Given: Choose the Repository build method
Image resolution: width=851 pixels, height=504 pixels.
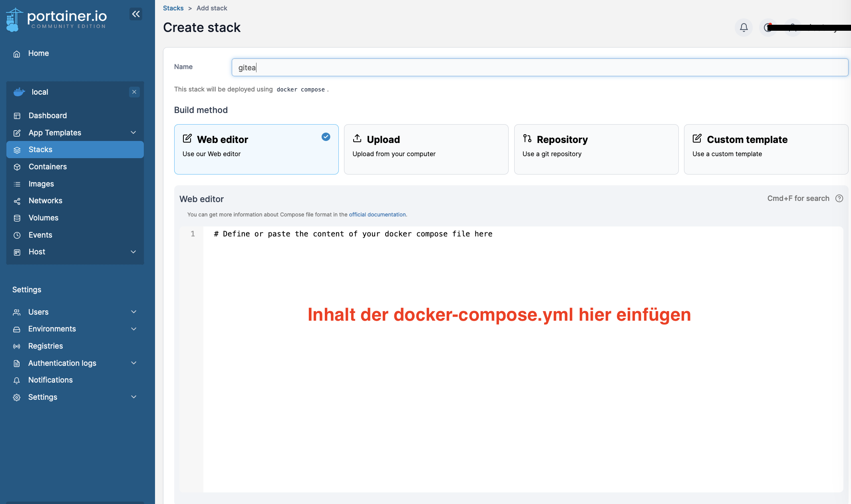Looking at the screenshot, I should pos(596,149).
